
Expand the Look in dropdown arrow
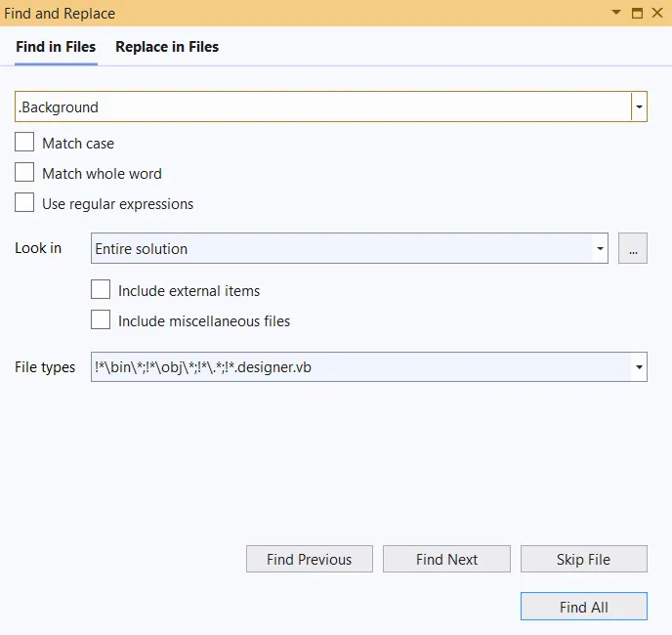coord(600,249)
